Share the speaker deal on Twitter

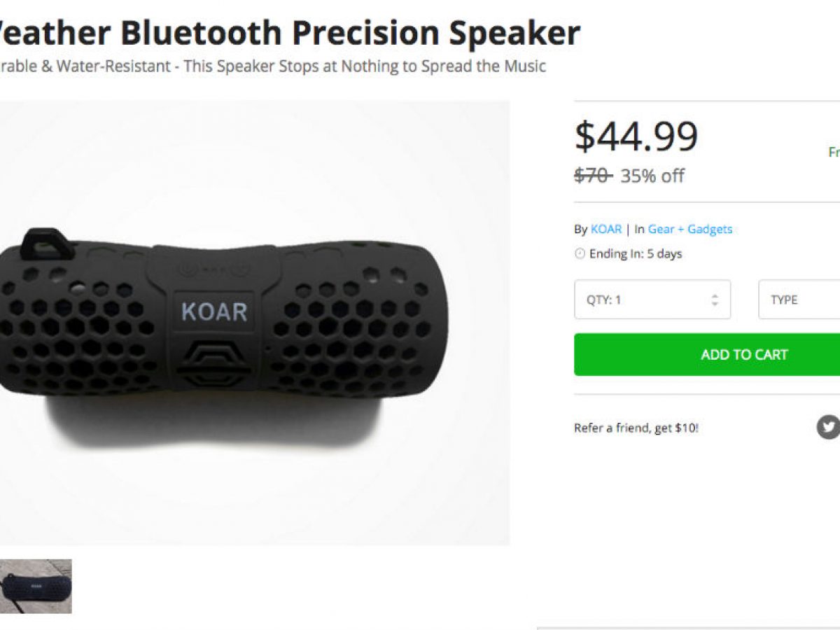point(829,427)
